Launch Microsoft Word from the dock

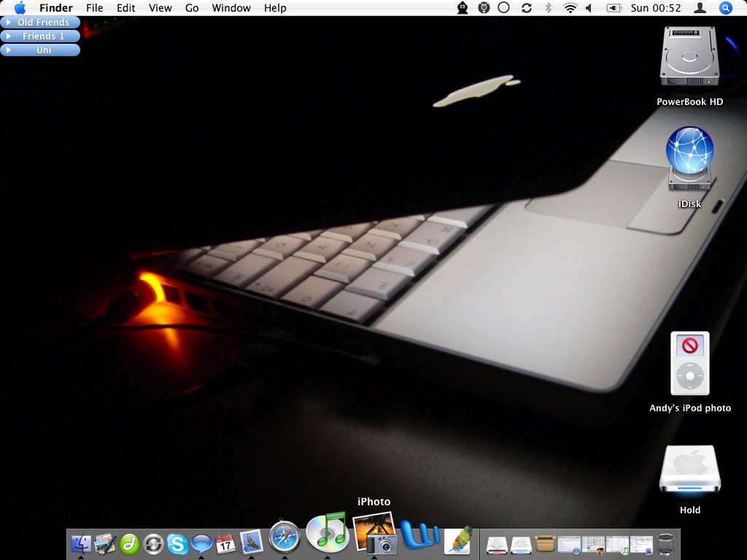(x=420, y=535)
